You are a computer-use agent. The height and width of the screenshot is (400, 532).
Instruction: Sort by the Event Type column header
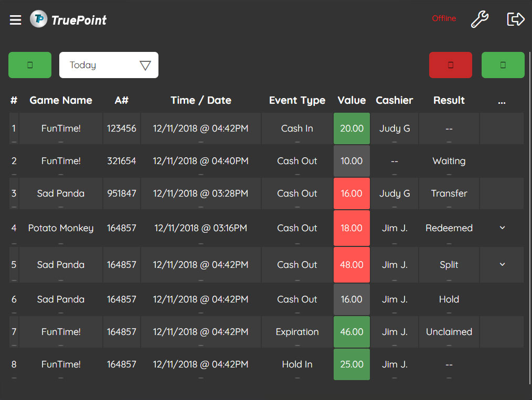tap(297, 100)
